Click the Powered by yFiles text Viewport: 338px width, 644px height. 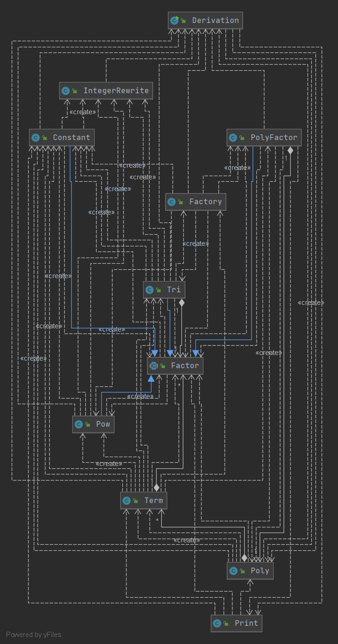tap(34, 635)
